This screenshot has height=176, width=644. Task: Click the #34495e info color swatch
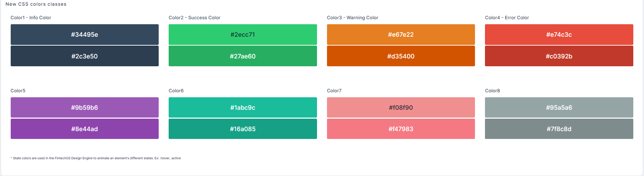[85, 35]
